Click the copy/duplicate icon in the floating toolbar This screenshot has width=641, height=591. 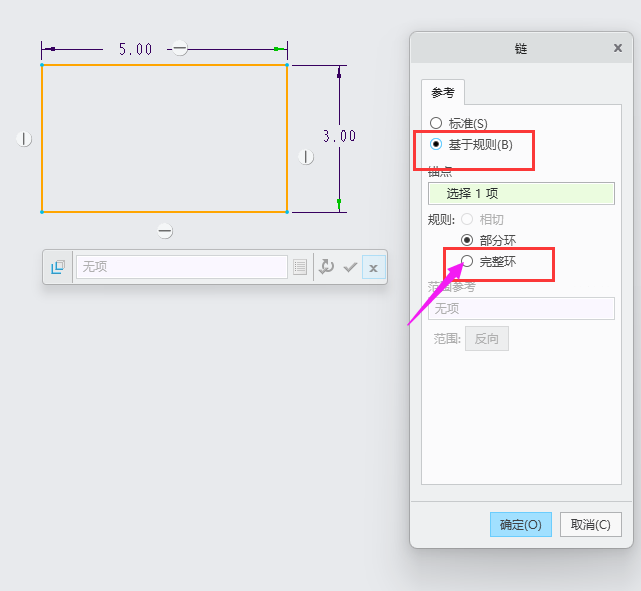click(58, 267)
